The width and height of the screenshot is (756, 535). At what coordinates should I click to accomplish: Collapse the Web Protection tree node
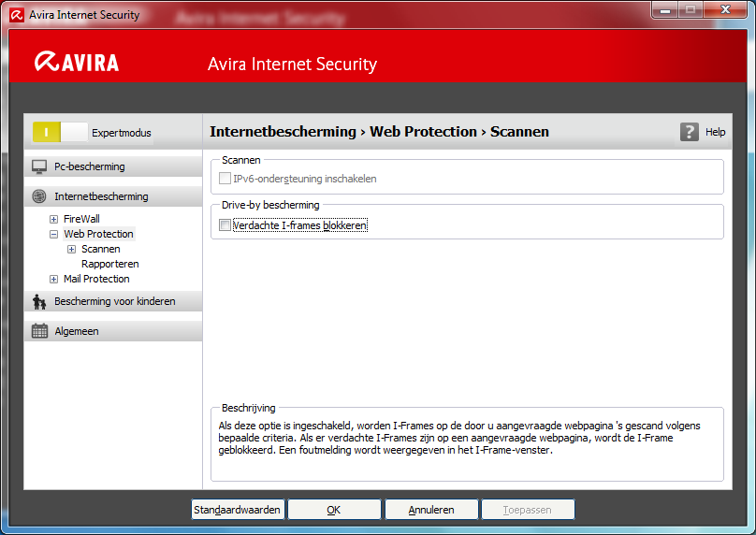[x=54, y=234]
